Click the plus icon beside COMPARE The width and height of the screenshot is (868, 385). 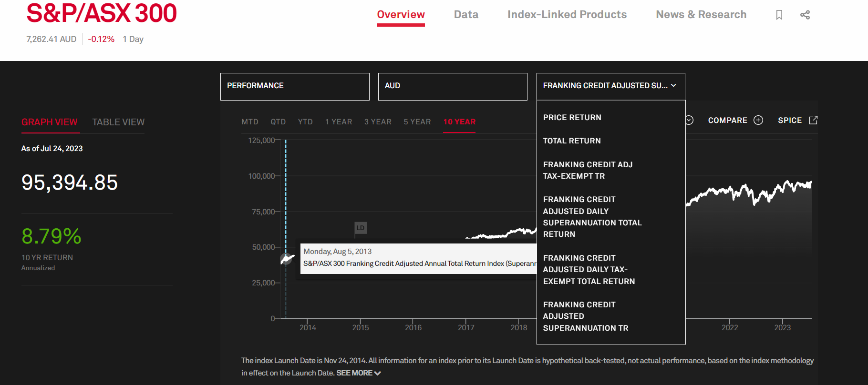point(758,120)
